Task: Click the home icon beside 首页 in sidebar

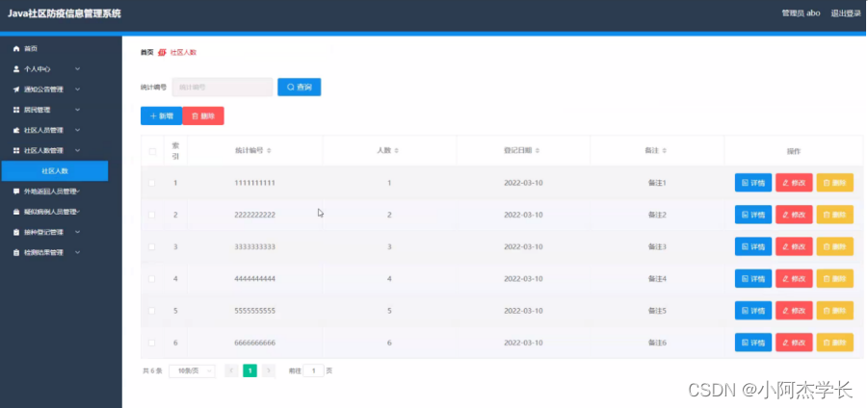Action: [16, 49]
